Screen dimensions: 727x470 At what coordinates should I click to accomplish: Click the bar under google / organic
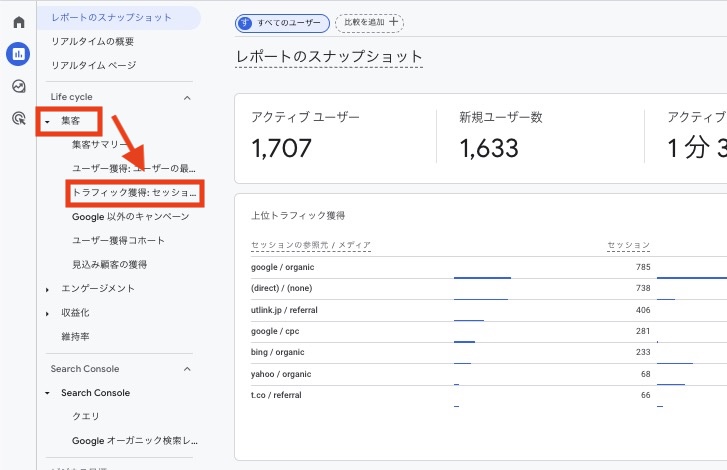482,278
